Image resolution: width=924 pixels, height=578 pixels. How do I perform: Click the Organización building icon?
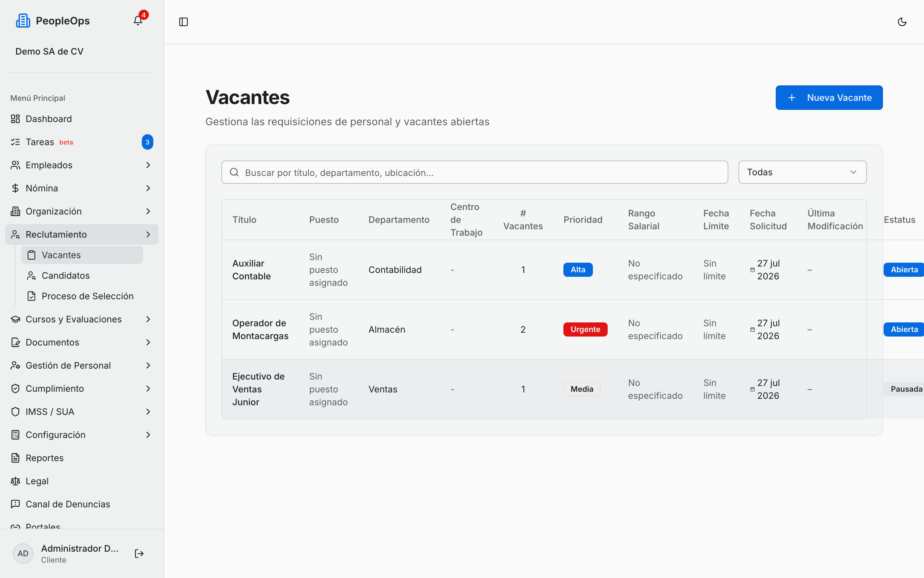click(x=15, y=211)
